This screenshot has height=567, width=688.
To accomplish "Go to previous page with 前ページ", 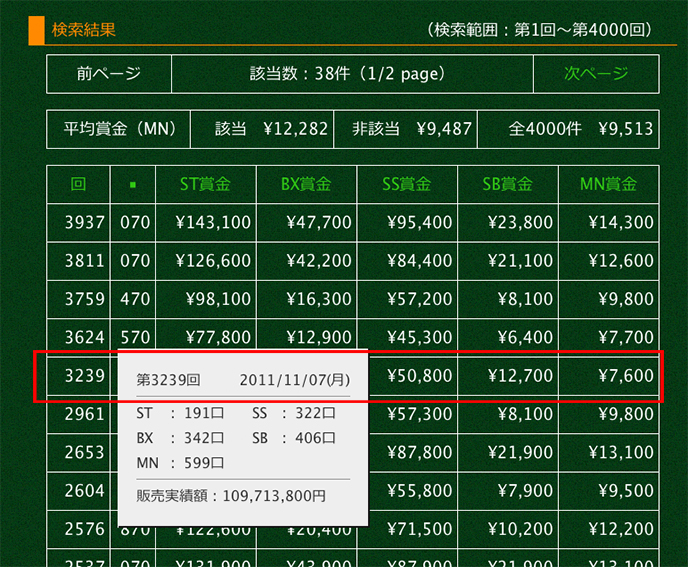I will pos(109,74).
